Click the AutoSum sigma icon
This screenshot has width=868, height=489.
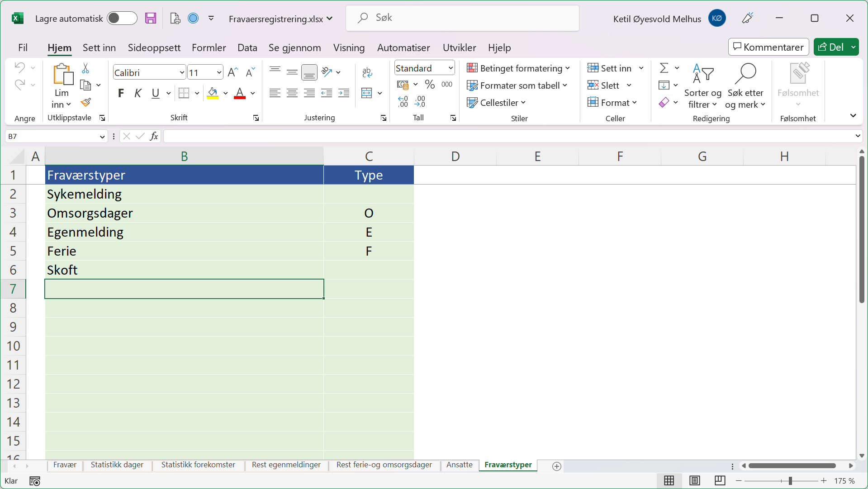664,68
